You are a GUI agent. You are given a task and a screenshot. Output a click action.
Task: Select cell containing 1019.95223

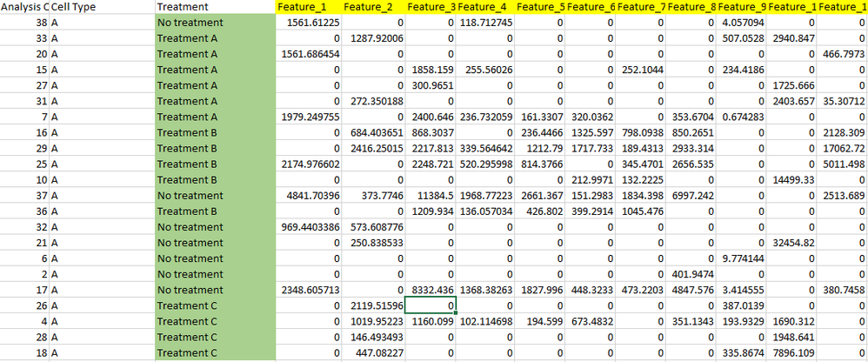click(x=373, y=322)
